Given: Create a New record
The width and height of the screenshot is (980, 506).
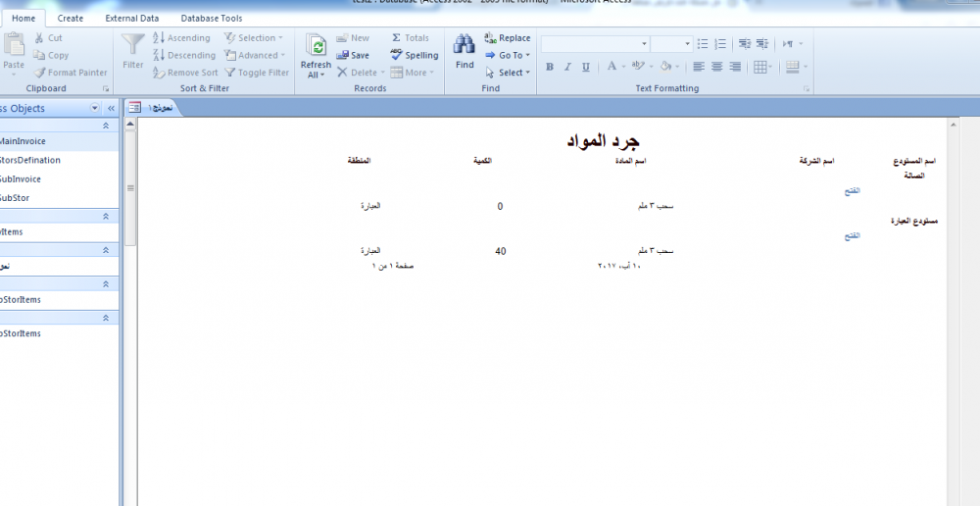Looking at the screenshot, I should 353,38.
